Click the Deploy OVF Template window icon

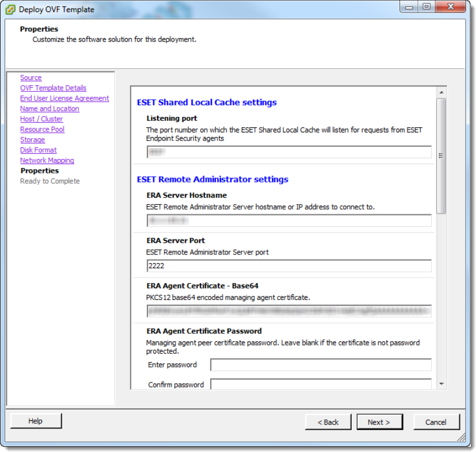click(10, 9)
